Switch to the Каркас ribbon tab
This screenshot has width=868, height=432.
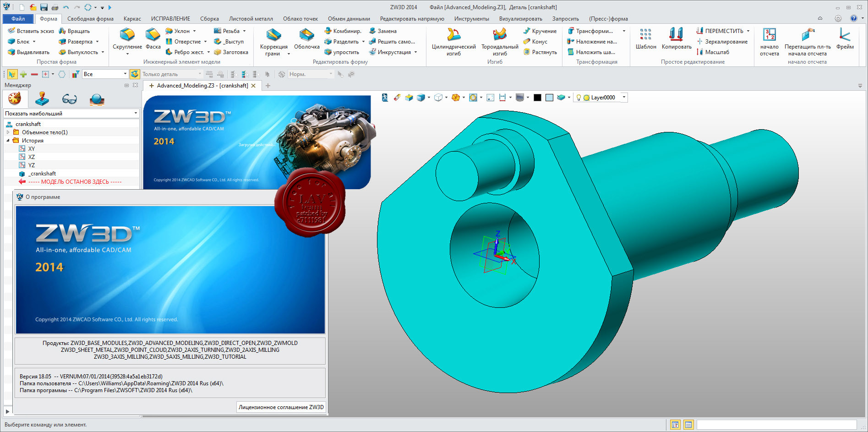132,19
